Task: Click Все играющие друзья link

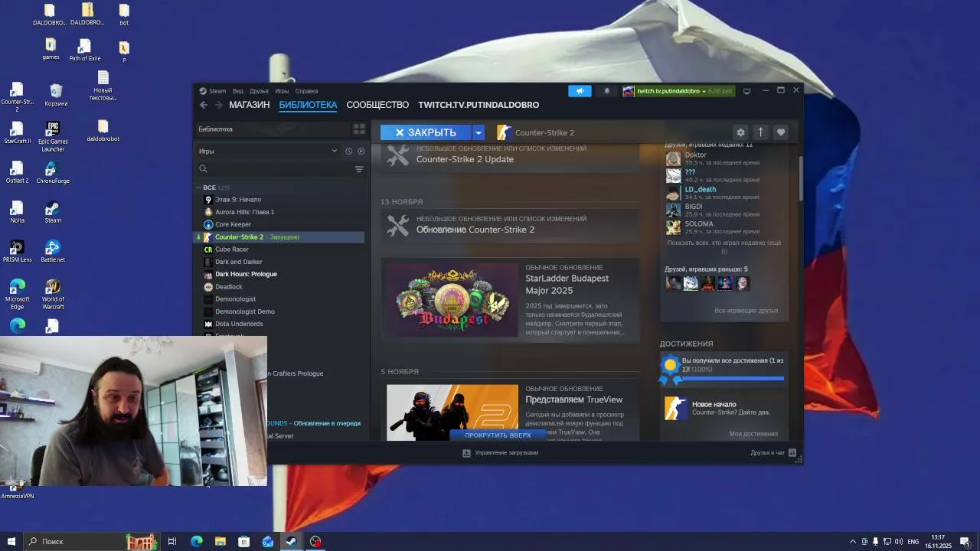Action: 746,311
